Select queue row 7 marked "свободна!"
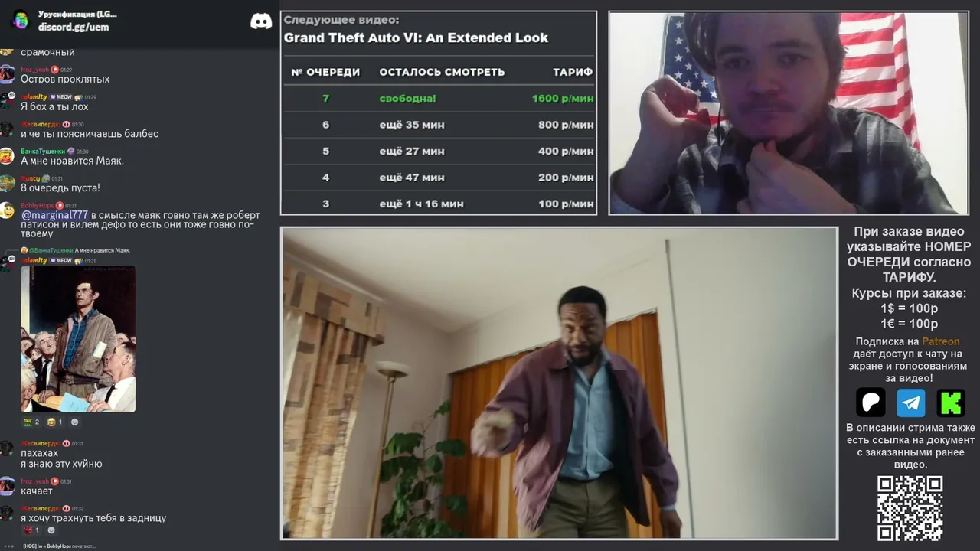 [x=439, y=98]
